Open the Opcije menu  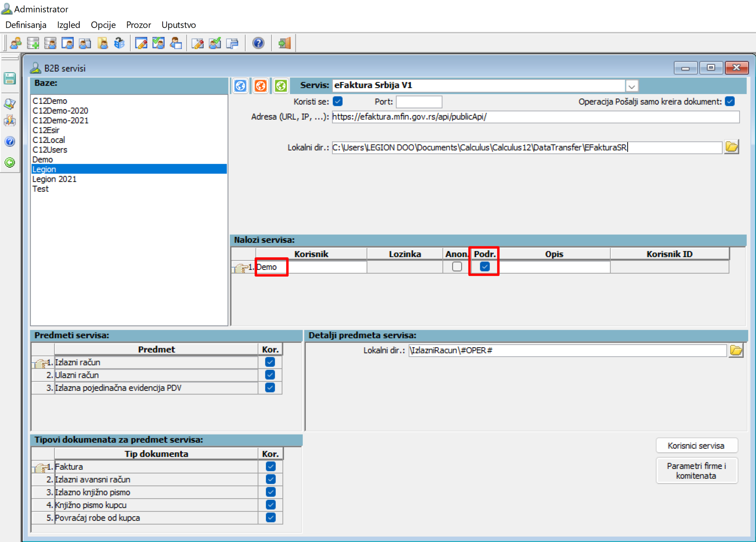(x=103, y=25)
